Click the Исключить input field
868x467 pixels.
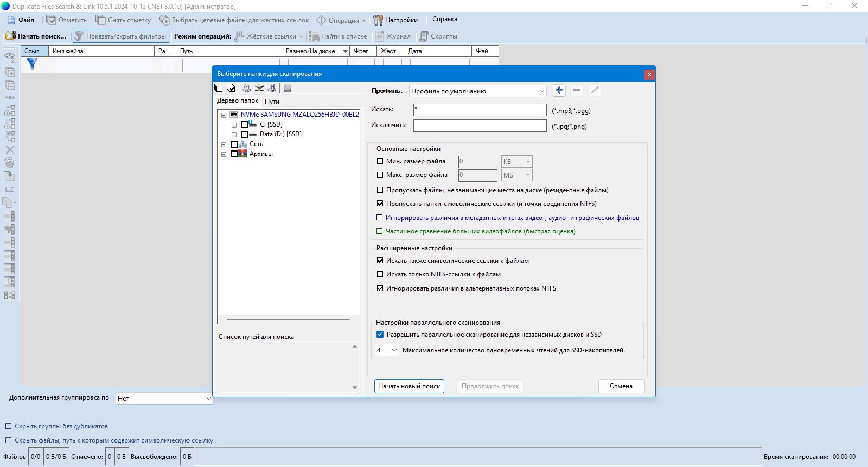480,125
